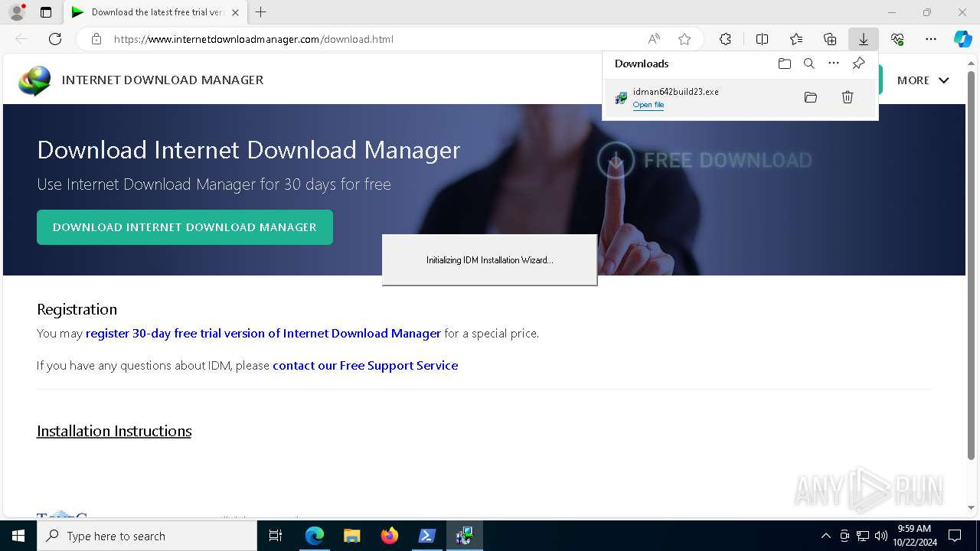Search downloads in Downloads panel
This screenshot has width=980, height=551.
(x=809, y=64)
